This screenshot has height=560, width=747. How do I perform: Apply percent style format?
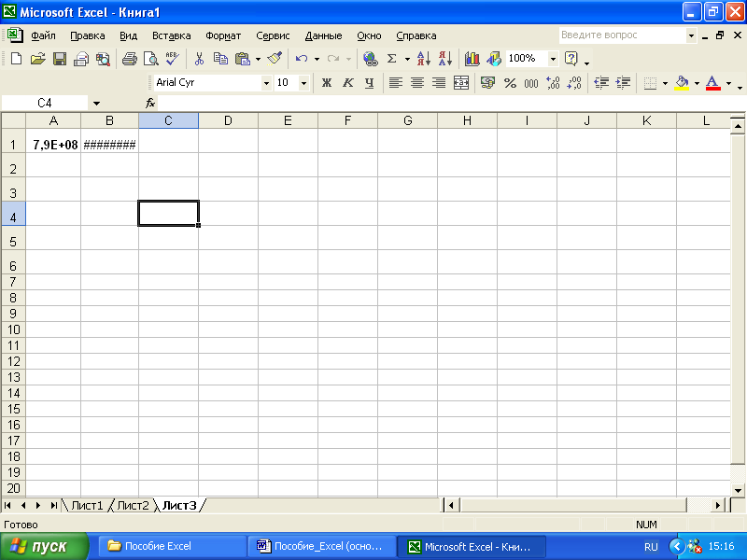510,83
